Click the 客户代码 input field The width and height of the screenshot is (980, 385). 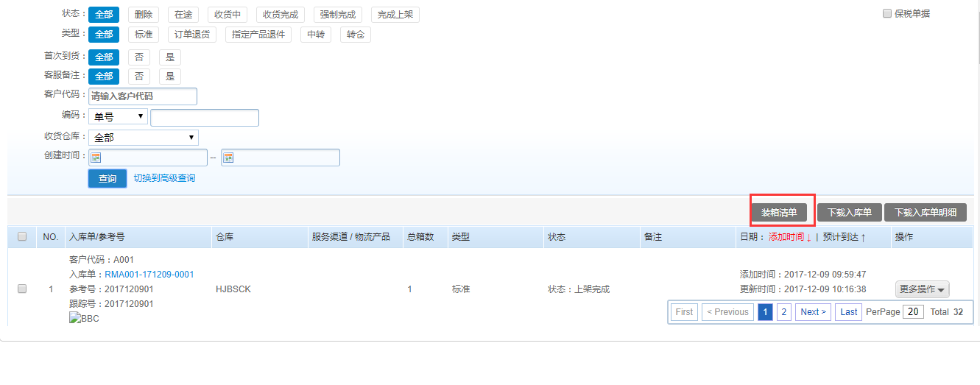point(143,96)
